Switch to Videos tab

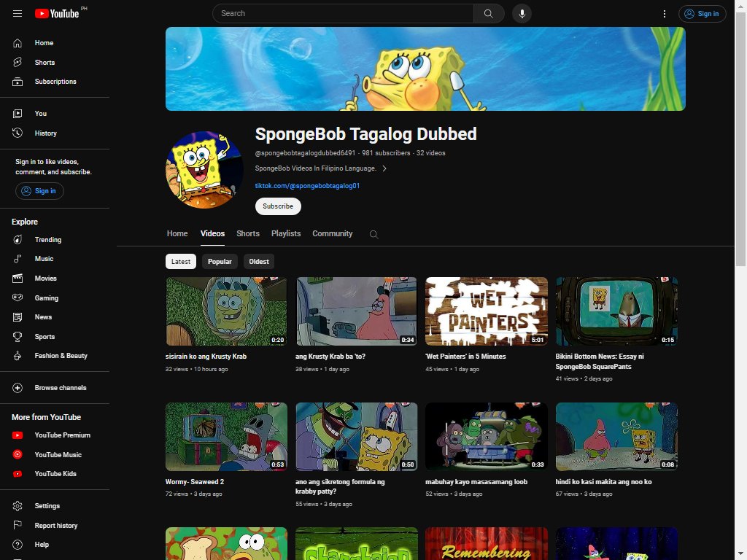(212, 233)
